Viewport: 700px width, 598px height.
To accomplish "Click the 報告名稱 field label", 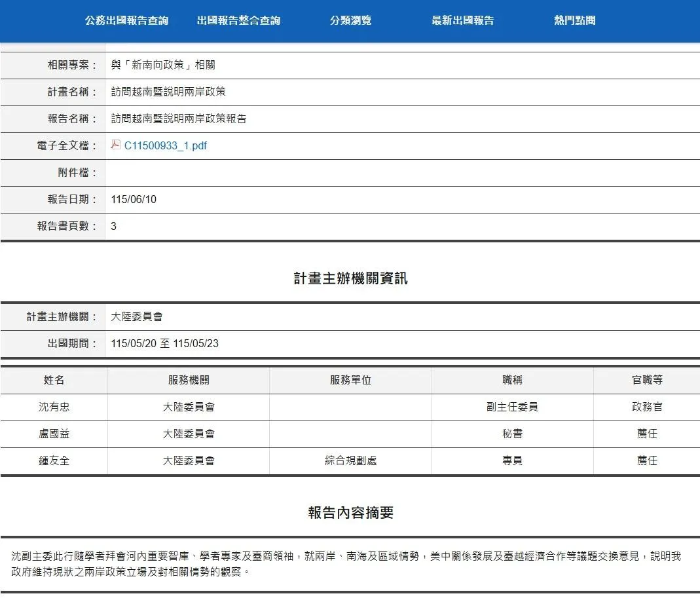I will [72, 119].
